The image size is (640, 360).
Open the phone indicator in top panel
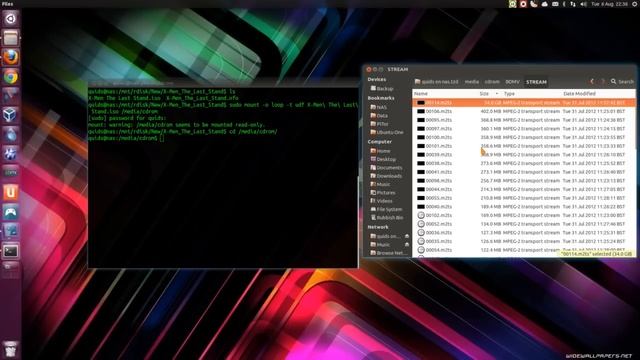[x=534, y=4]
